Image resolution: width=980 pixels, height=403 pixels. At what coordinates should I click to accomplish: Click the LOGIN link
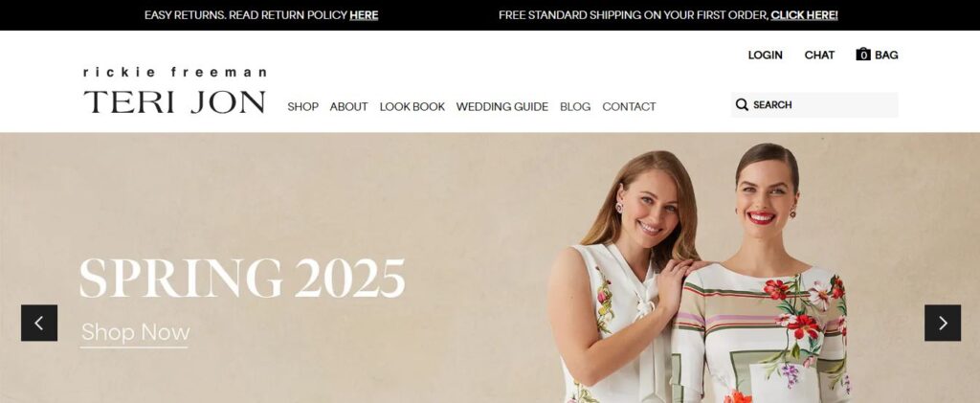[765, 55]
